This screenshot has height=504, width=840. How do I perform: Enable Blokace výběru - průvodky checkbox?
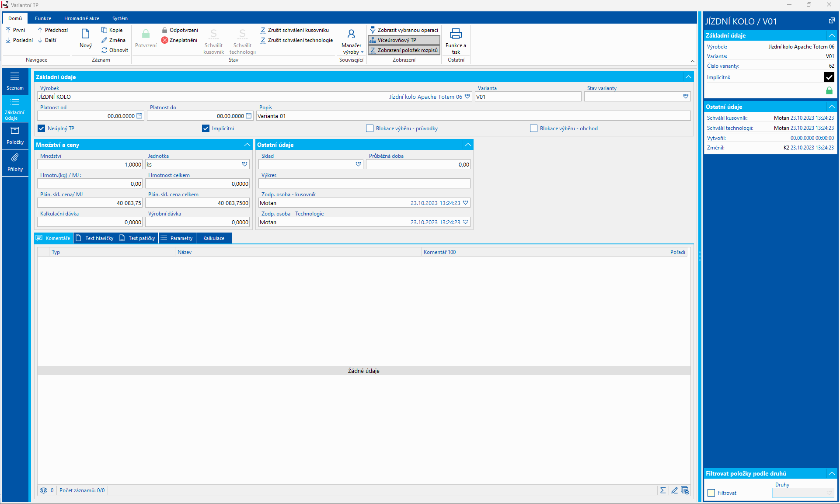coord(370,129)
